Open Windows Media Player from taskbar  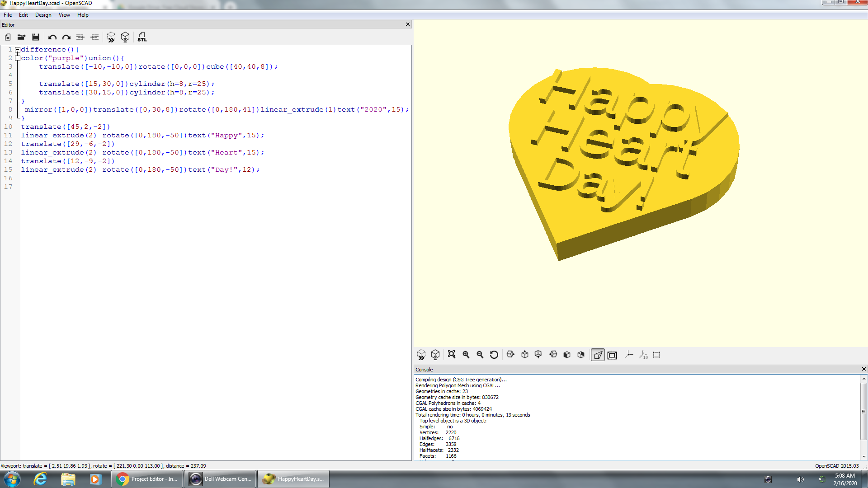tap(95, 479)
